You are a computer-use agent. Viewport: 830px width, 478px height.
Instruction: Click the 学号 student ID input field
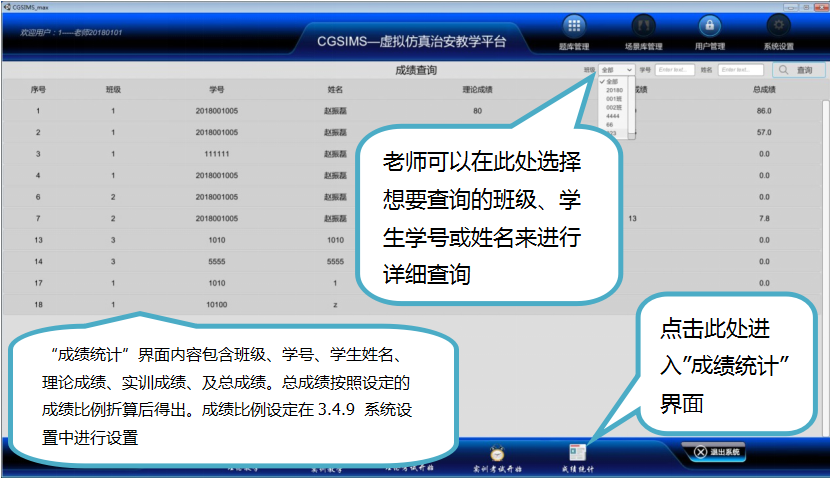point(674,70)
